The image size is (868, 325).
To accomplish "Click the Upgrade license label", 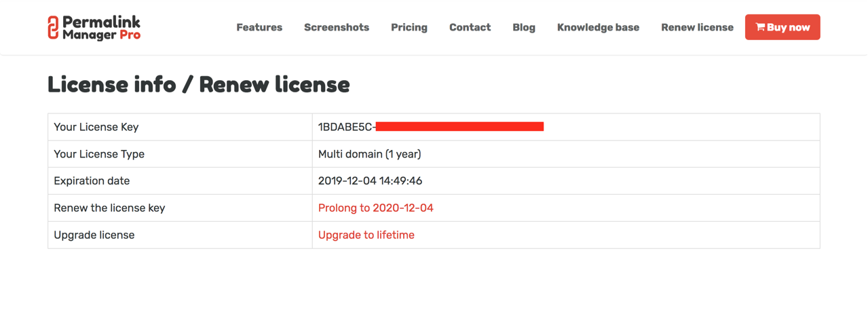I will point(94,235).
